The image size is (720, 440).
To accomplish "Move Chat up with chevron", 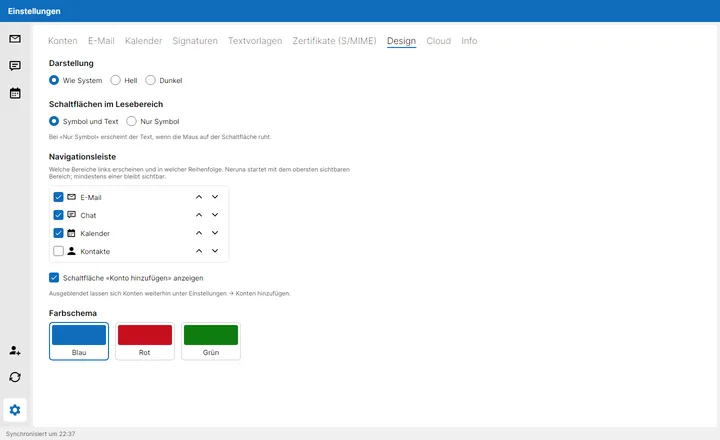I will click(199, 214).
